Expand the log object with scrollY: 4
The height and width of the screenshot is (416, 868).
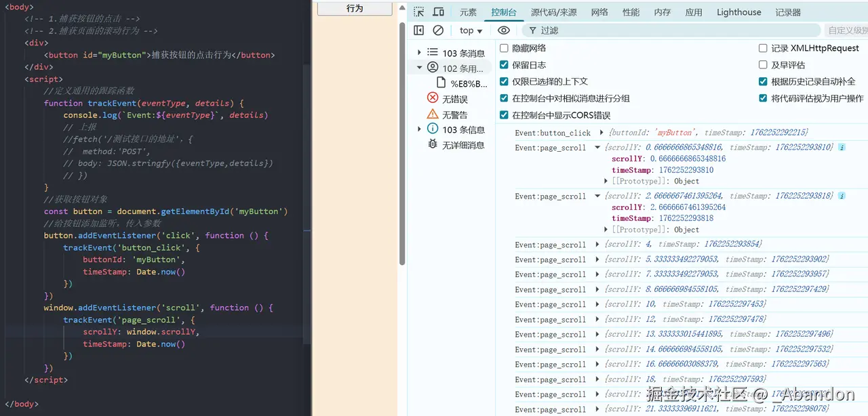597,245
